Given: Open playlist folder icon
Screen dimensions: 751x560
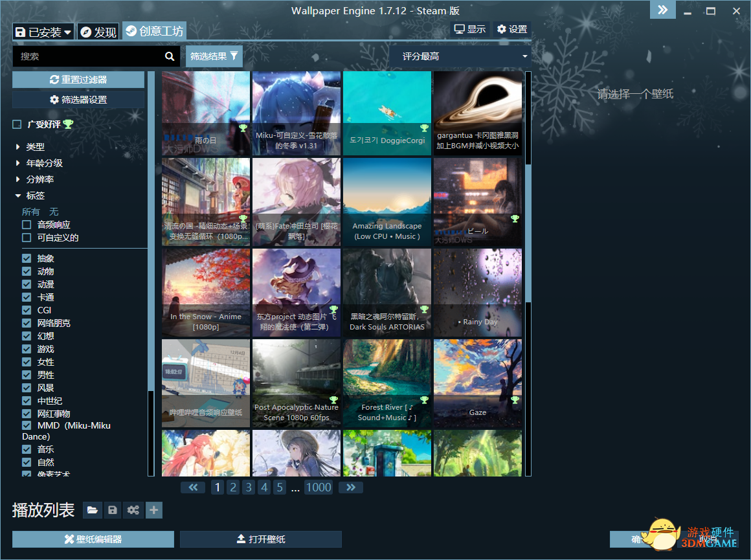Looking at the screenshot, I should tap(93, 510).
